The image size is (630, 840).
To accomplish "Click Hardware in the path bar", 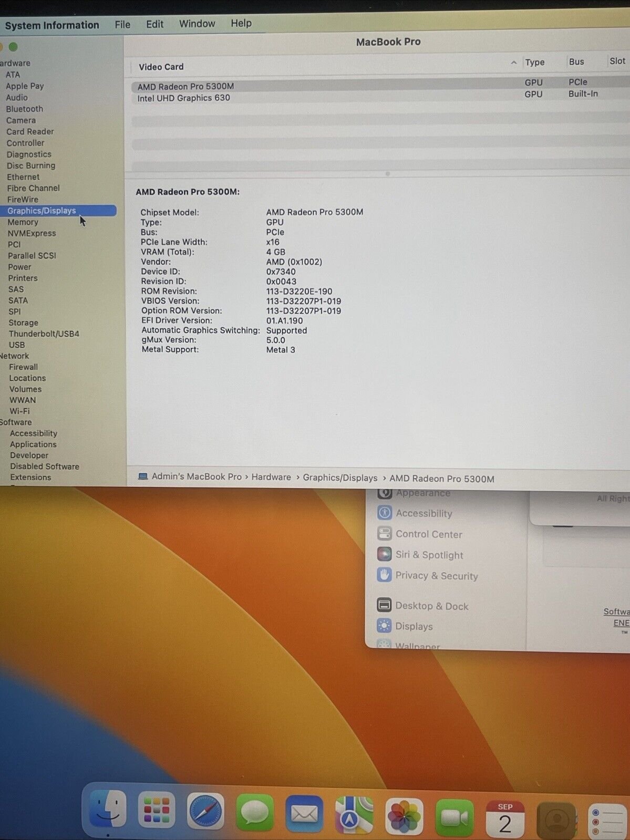I will [x=271, y=477].
